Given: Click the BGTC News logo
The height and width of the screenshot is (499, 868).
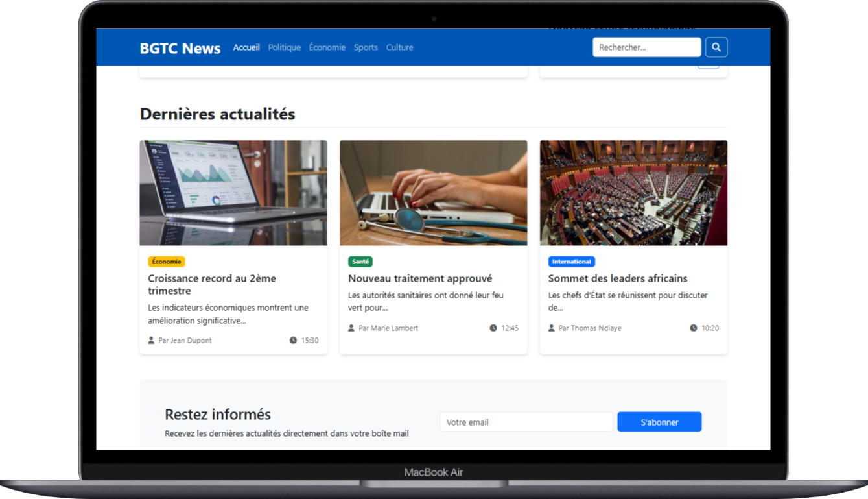Looking at the screenshot, I should (x=180, y=47).
